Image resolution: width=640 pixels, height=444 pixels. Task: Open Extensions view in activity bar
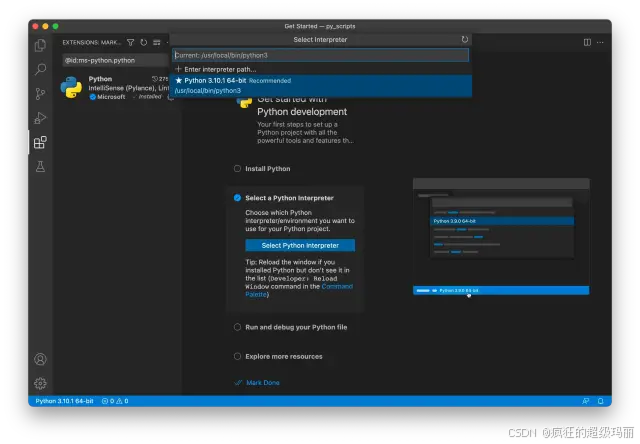(x=40, y=142)
